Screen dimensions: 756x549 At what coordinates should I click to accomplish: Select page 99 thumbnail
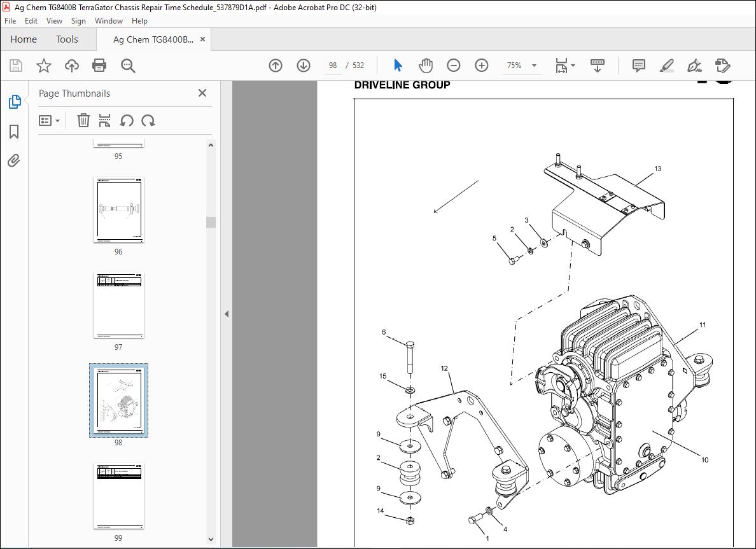click(x=118, y=496)
